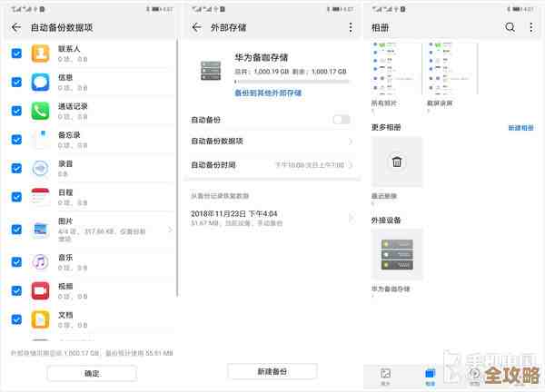Uncheck the 通话记录 checkbox
Screen dimensions: 545x392
[x=16, y=111]
